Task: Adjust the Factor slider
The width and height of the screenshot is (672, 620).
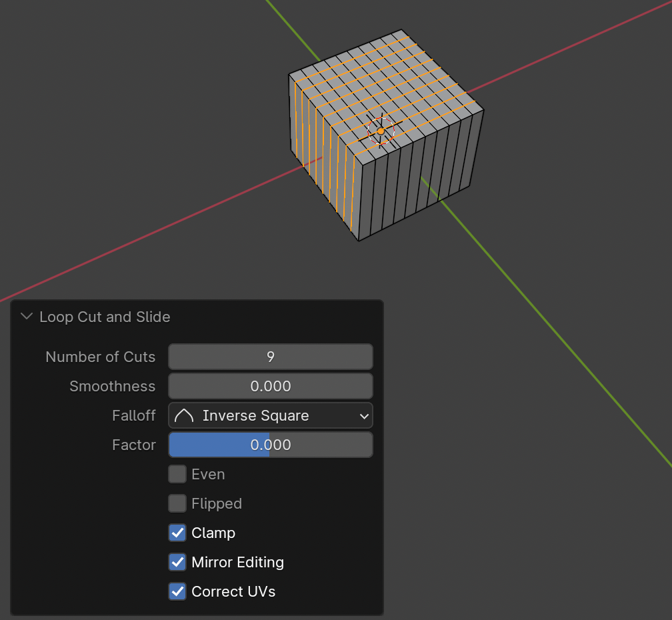Action: pyautogui.click(x=271, y=445)
